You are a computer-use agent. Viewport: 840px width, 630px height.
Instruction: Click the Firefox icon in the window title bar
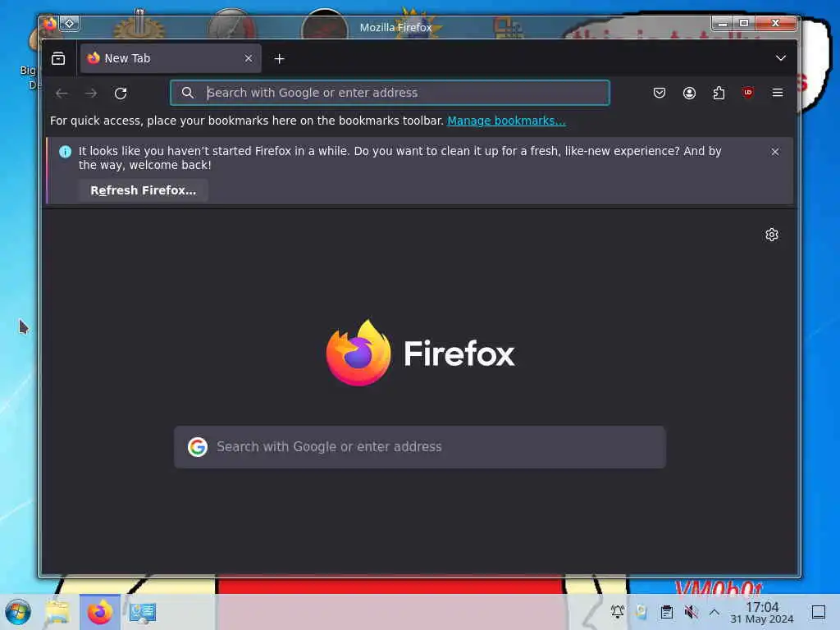[x=50, y=24]
